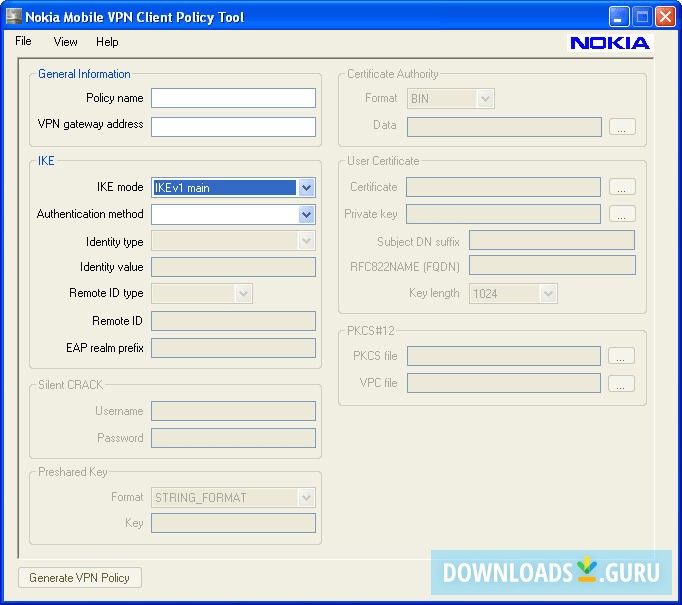The height and width of the screenshot is (605, 682).
Task: Click the PKCS file field
Action: pos(504,356)
